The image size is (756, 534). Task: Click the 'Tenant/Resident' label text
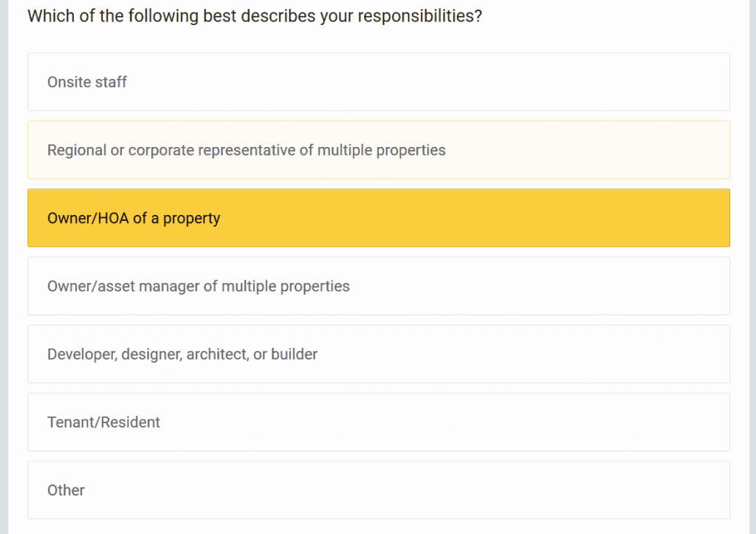click(x=103, y=422)
